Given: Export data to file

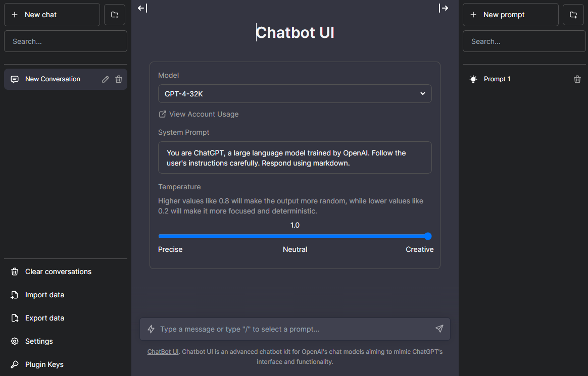Looking at the screenshot, I should 66,318.
